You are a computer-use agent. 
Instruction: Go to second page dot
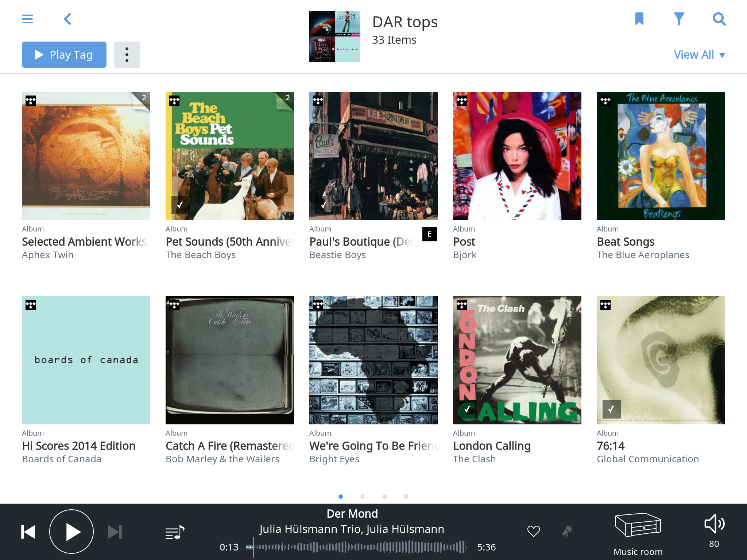(x=363, y=497)
